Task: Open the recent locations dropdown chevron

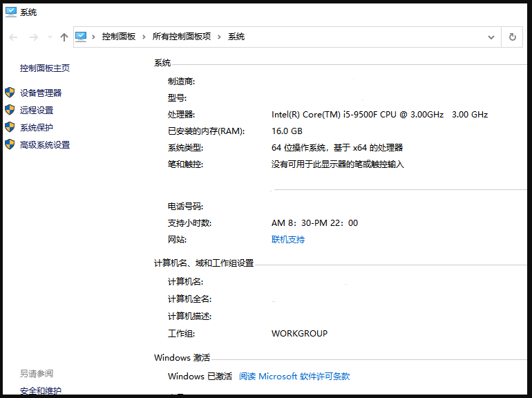Action: tap(49, 37)
